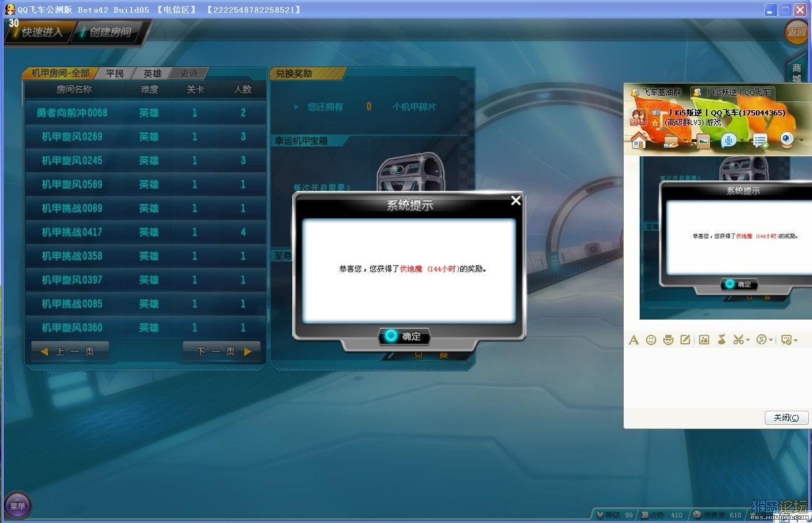The height and width of the screenshot is (523, 812).
Task: Click the 人数 column header
Action: click(243, 90)
